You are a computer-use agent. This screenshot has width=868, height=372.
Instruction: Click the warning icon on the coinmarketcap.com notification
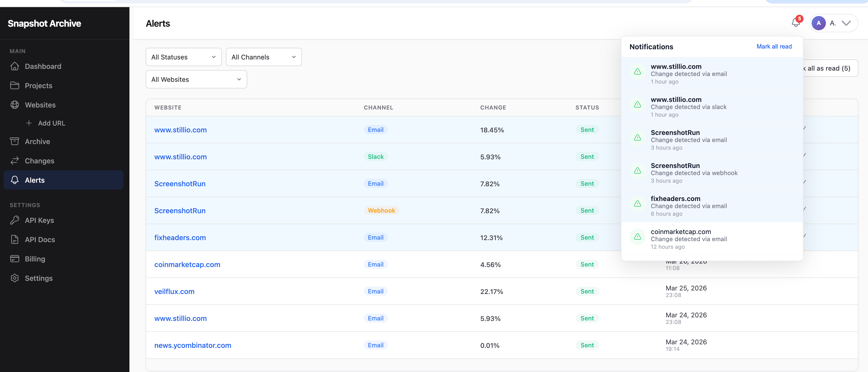637,236
